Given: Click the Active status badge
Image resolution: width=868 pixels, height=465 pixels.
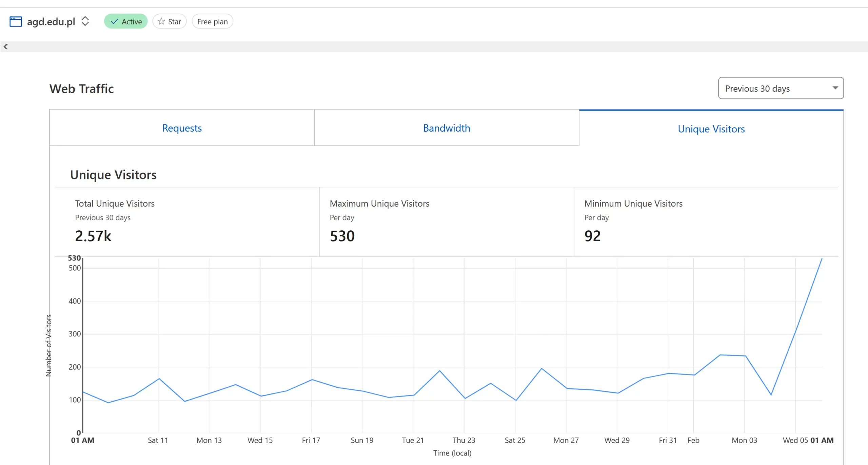Looking at the screenshot, I should click(x=126, y=22).
